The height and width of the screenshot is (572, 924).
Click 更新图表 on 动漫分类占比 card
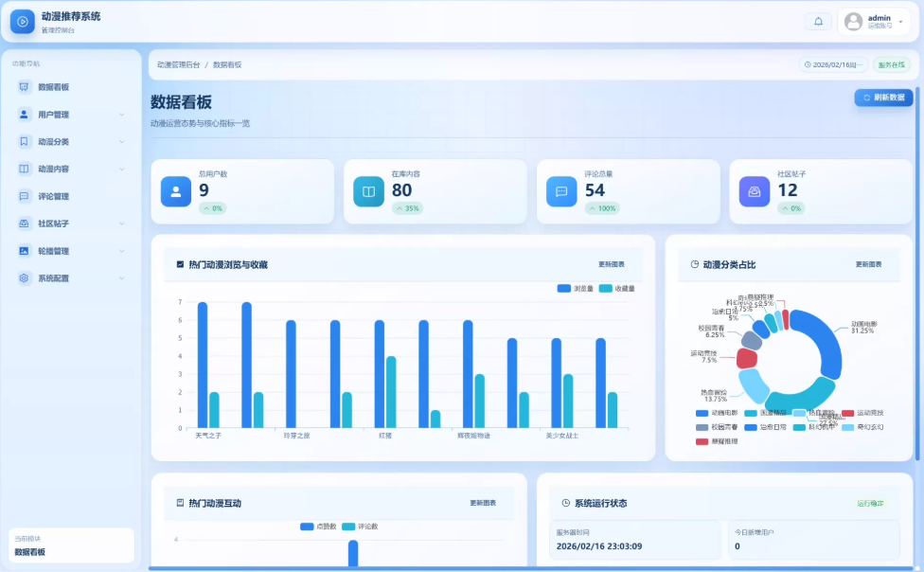(x=868, y=264)
